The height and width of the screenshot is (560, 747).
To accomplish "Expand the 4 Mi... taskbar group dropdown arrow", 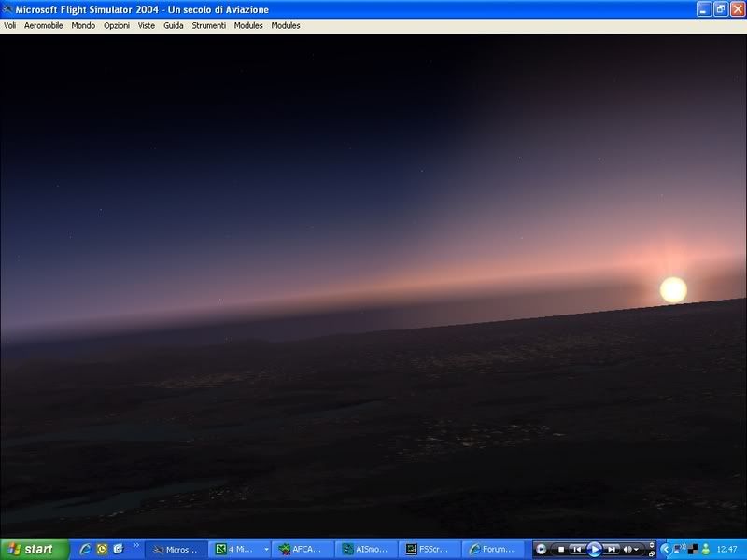I will pos(266,550).
